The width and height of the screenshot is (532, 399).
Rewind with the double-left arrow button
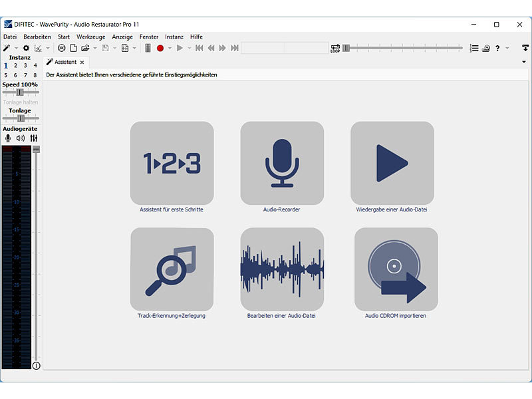click(211, 48)
